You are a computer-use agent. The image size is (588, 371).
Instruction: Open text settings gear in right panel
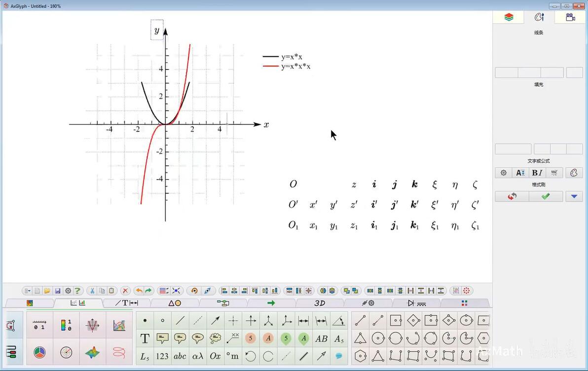click(x=504, y=173)
